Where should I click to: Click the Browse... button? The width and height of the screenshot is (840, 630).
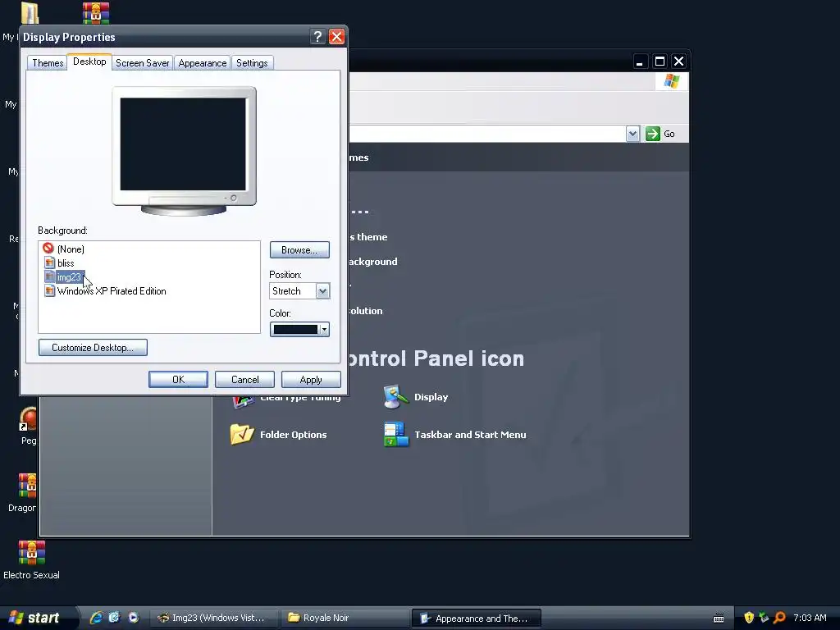coord(299,249)
